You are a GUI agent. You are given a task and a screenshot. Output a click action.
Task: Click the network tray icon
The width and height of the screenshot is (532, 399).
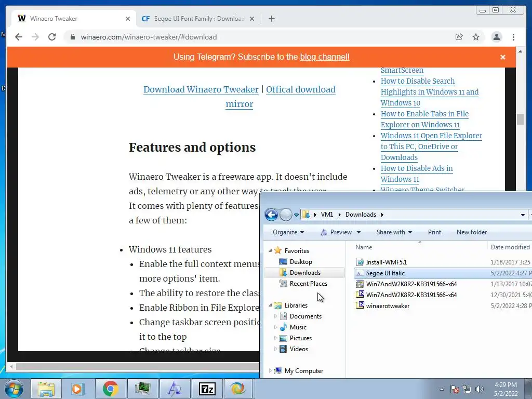tap(467, 389)
